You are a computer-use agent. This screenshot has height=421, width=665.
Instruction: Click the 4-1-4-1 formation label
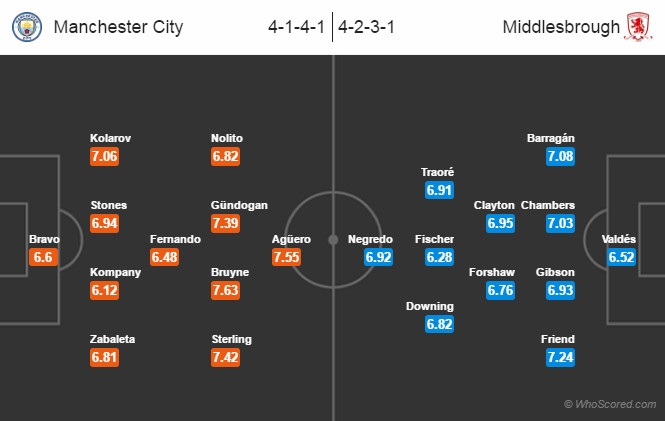tap(294, 27)
